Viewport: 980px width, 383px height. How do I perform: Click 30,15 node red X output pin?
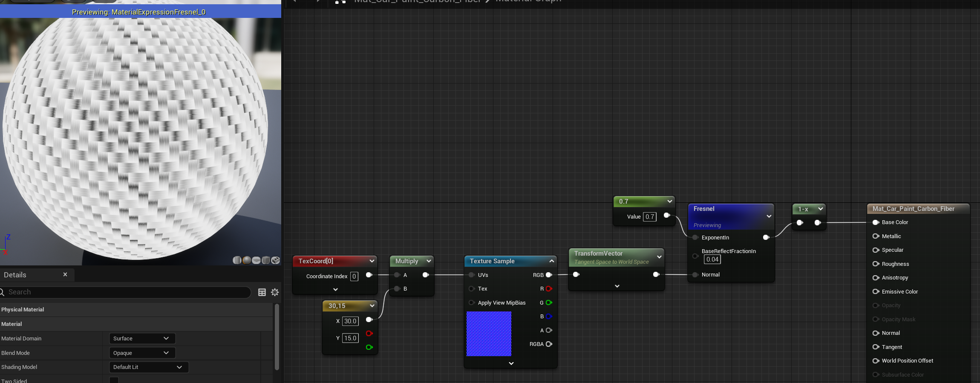coord(369,334)
